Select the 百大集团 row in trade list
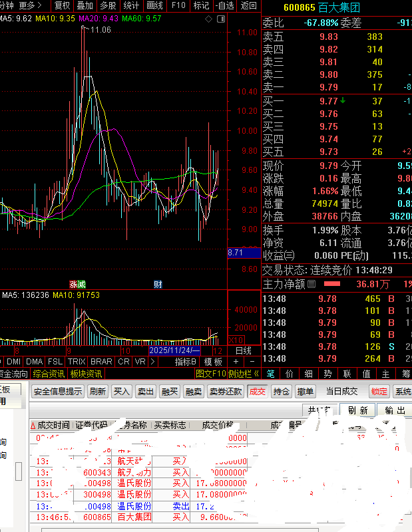This screenshot has height=532, width=412. [133, 517]
